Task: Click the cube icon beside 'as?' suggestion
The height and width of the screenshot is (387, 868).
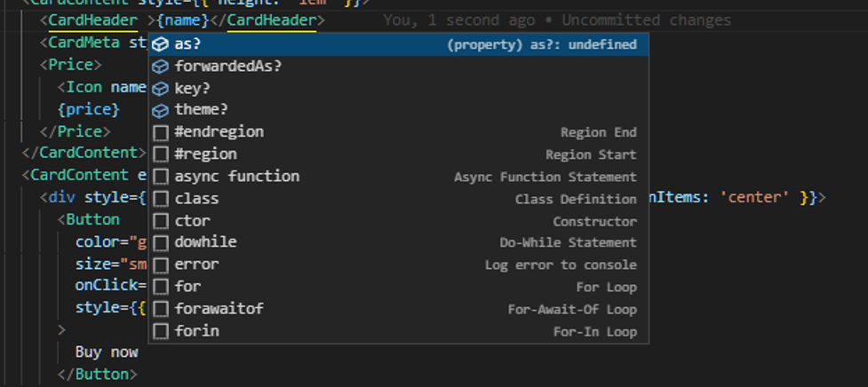Action: pyautogui.click(x=161, y=44)
